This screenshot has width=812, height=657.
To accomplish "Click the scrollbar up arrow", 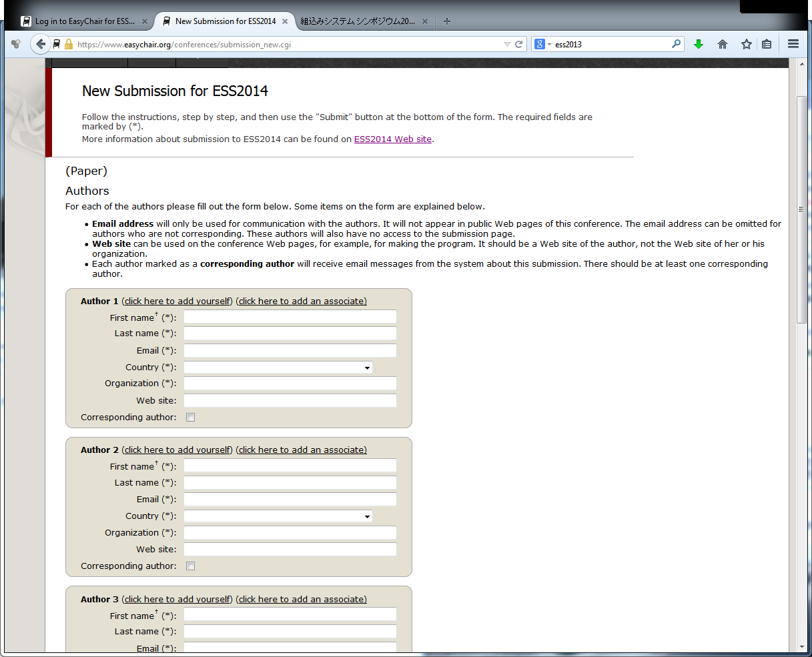I will [802, 64].
